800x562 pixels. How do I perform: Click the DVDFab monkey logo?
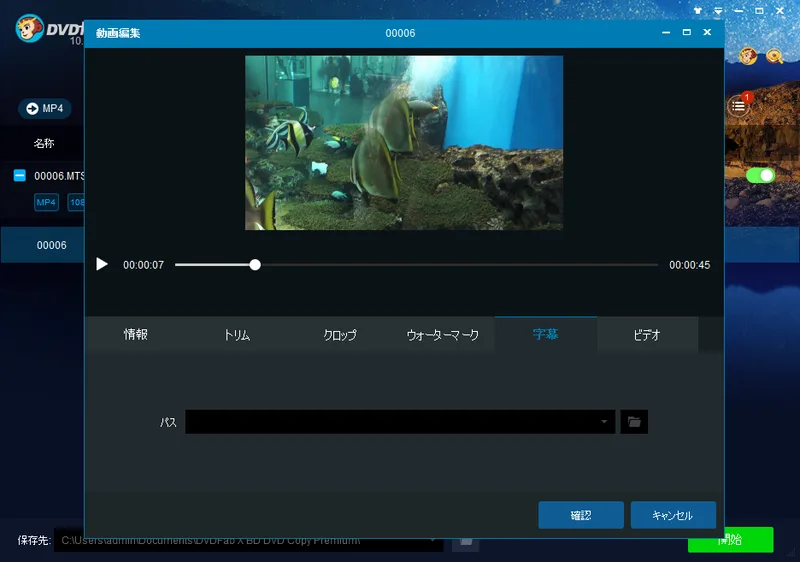[x=30, y=29]
